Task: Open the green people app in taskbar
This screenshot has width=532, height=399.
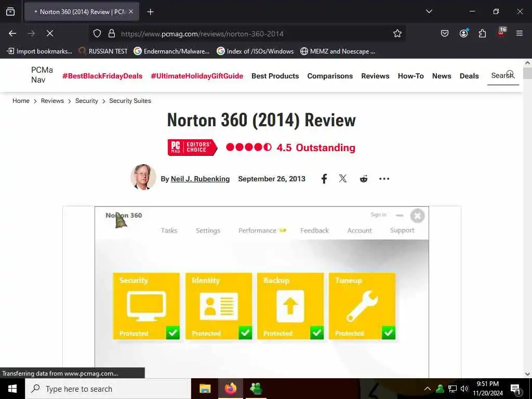Action: point(256,389)
